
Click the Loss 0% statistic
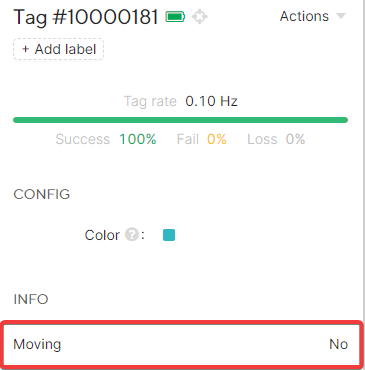click(x=276, y=139)
